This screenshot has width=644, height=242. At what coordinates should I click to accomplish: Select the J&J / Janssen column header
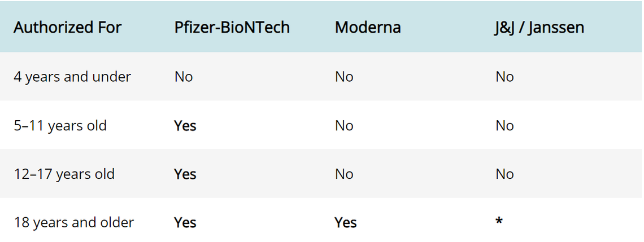538,28
